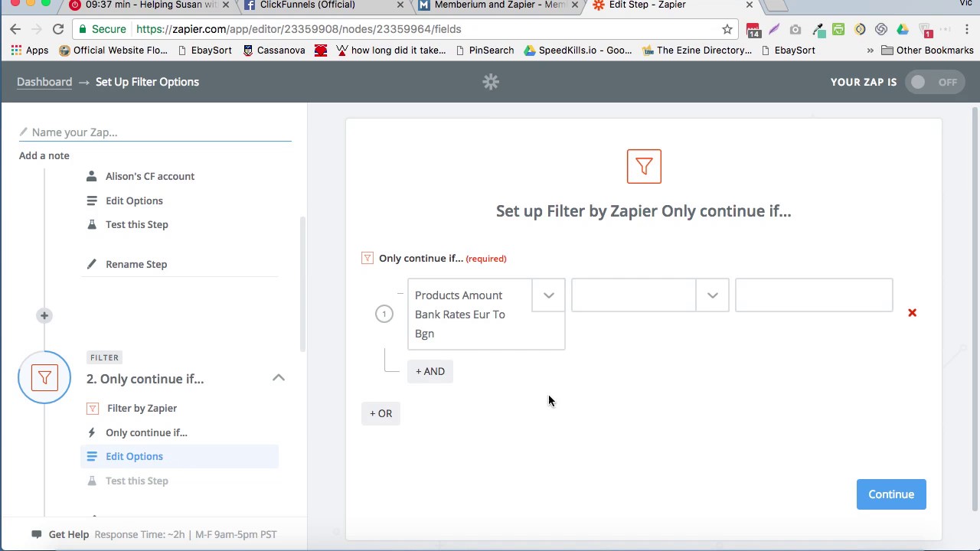980x551 pixels.
Task: Click the plus icon to add step
Action: pos(44,315)
